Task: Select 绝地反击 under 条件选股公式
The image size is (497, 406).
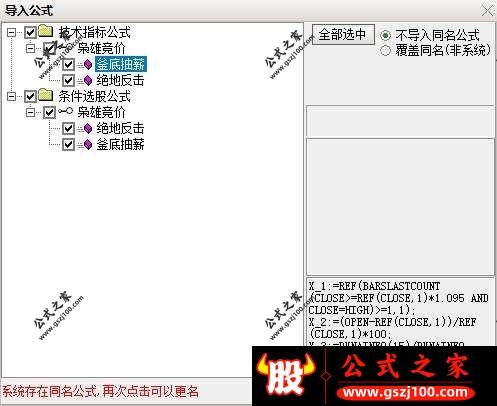Action: point(120,128)
